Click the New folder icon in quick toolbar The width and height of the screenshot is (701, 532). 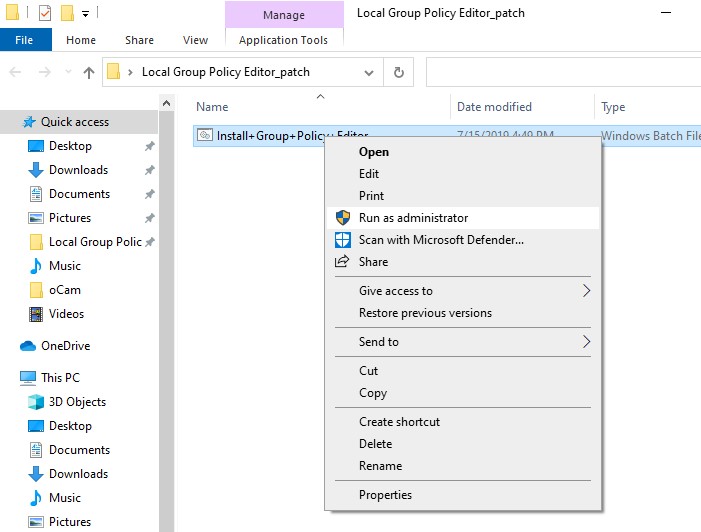click(67, 13)
